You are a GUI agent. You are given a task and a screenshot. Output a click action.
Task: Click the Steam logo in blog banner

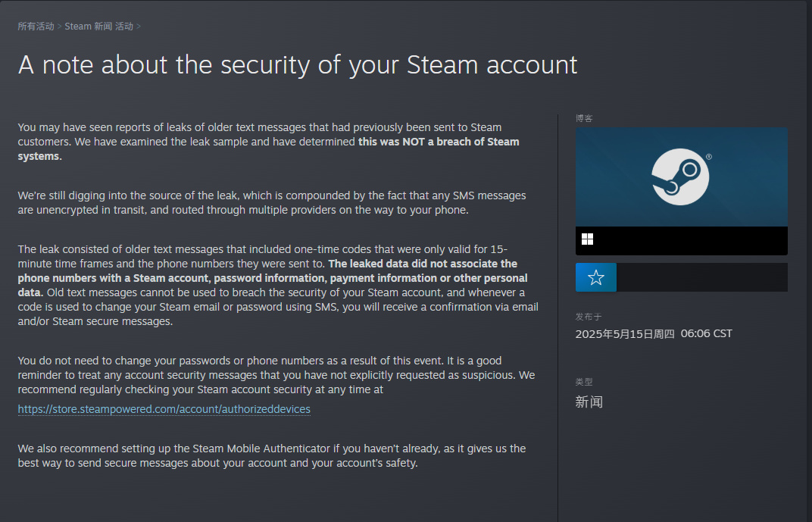click(x=680, y=177)
